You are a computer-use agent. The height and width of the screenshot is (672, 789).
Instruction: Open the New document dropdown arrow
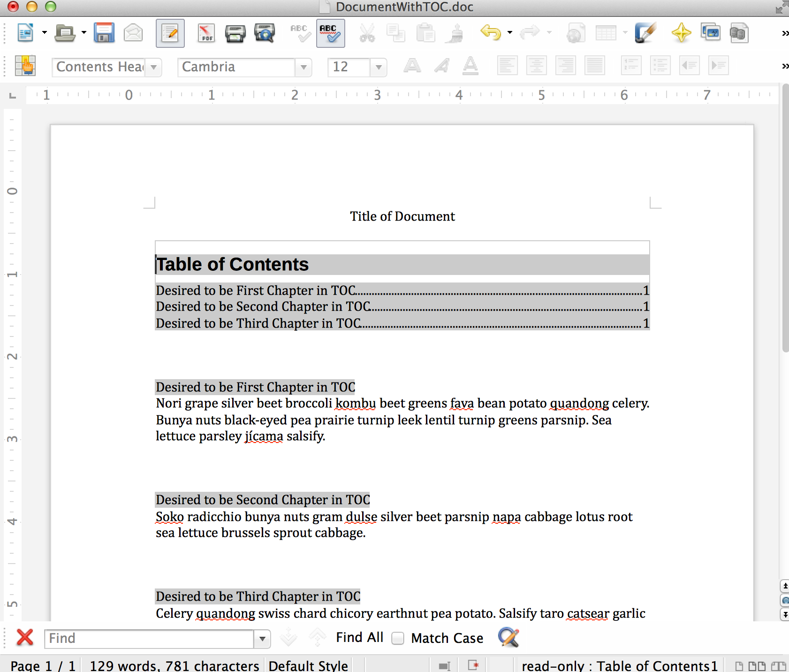[44, 33]
